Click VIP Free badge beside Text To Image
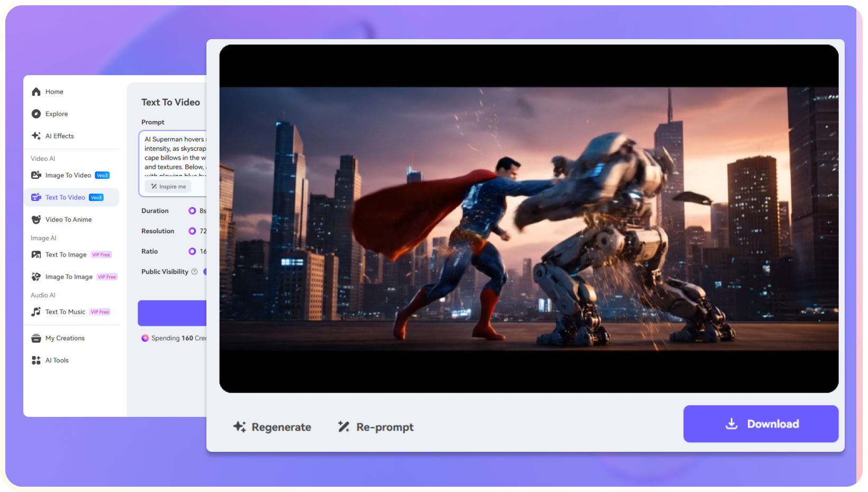868x492 pixels. pos(101,255)
